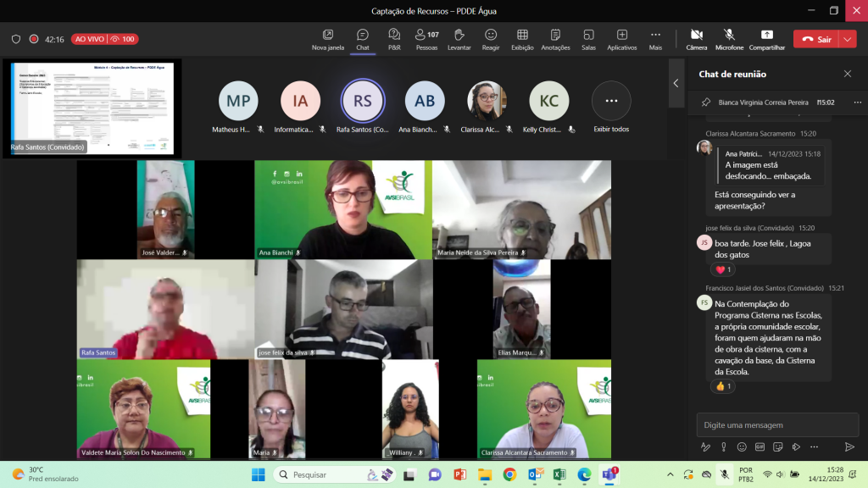The image size is (868, 488).
Task: Raise your hand with Levantar
Action: pos(459,40)
